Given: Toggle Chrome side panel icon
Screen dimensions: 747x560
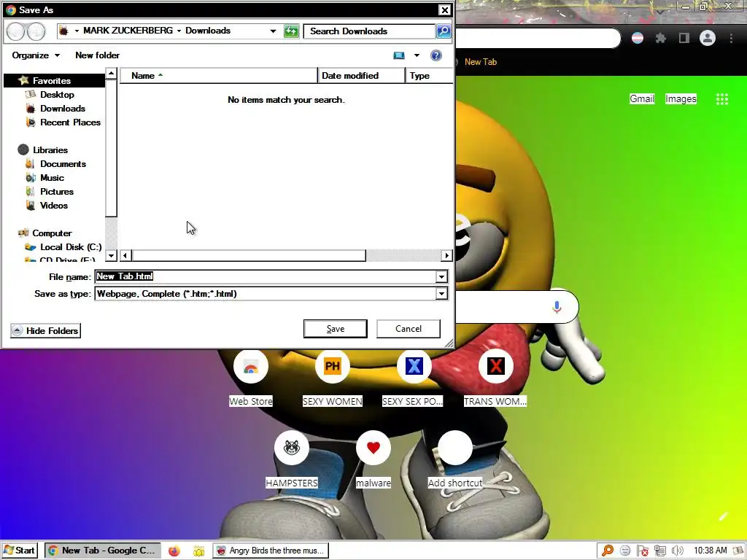Looking at the screenshot, I should pos(684,38).
